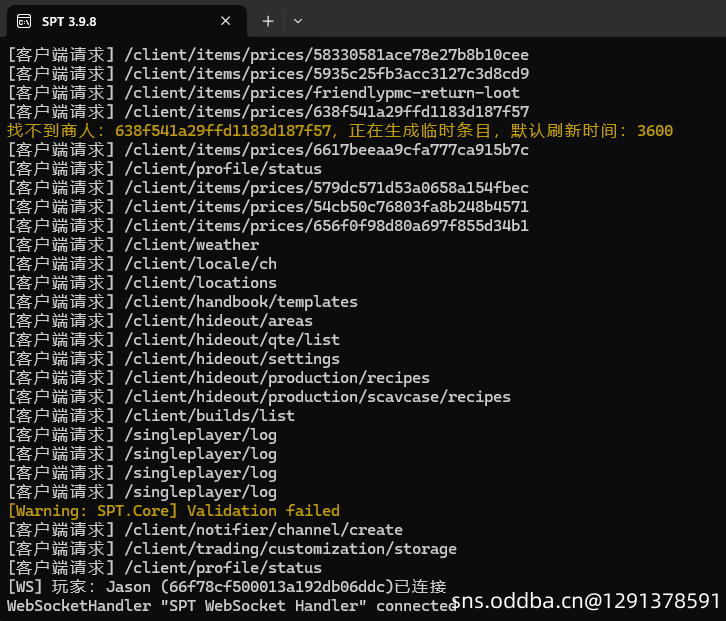The height and width of the screenshot is (621, 726).
Task: Open a new terminal tab with plus
Action: tap(268, 21)
